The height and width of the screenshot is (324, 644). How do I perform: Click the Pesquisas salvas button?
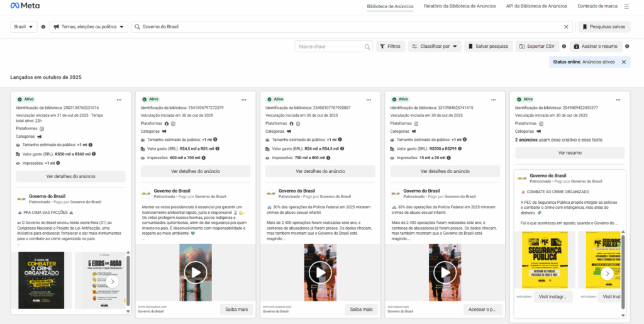click(603, 27)
